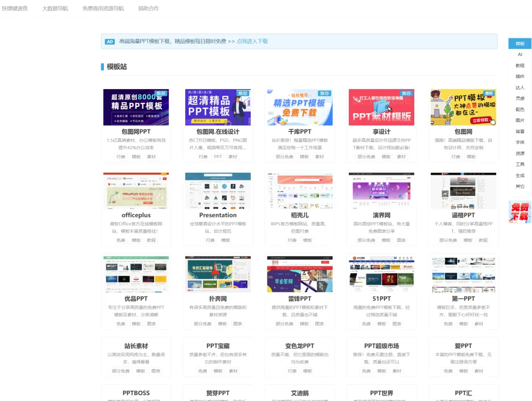Open the 稻壳儿 site thumbnail

click(x=299, y=191)
